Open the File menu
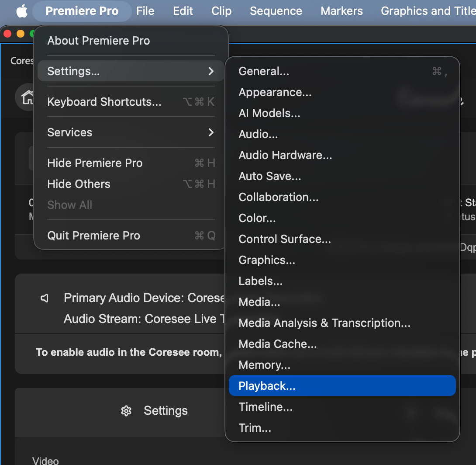This screenshot has height=465, width=476. (x=145, y=11)
